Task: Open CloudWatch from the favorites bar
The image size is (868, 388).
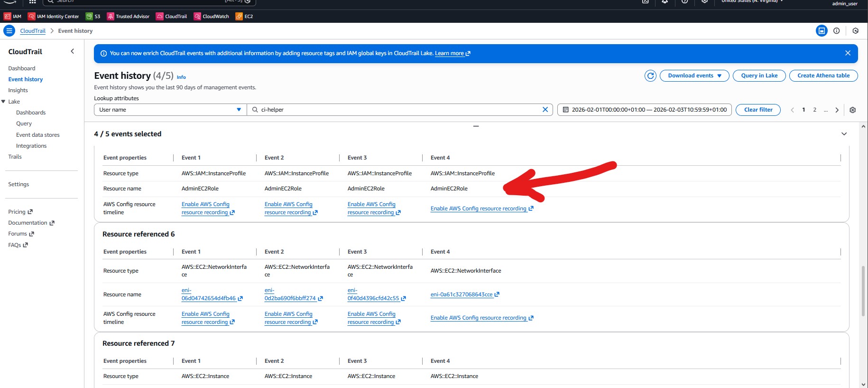Action: [212, 16]
